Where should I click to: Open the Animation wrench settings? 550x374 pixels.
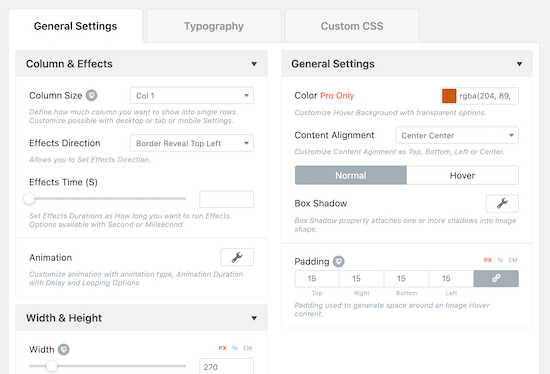tap(237, 257)
